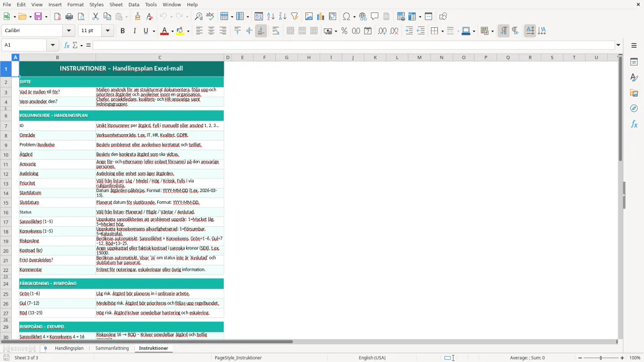This screenshot has width=644, height=362.
Task: Switch to the Handlingsplan sheet tab
Action: click(69, 348)
